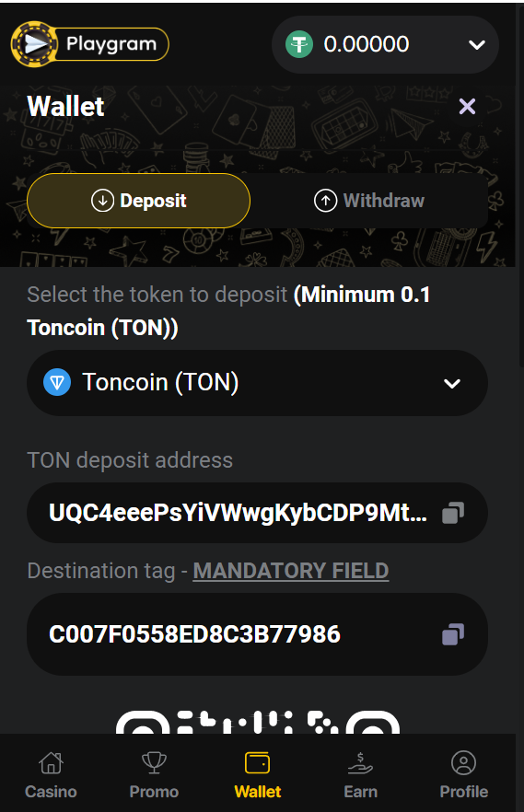Click the partially visible QR code
The image size is (524, 812).
coord(257,722)
